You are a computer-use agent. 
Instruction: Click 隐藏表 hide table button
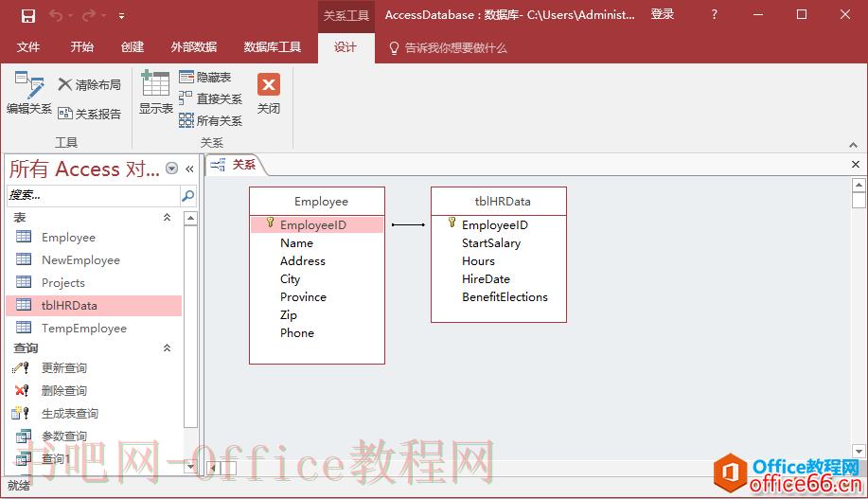pos(205,77)
